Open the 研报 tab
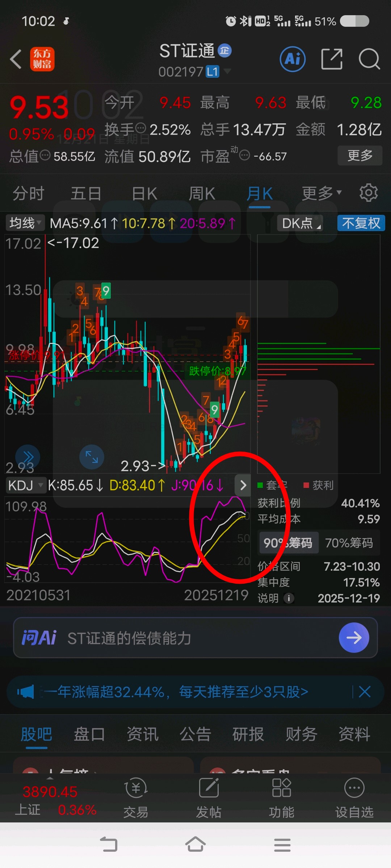The height and width of the screenshot is (868, 391). tap(248, 735)
